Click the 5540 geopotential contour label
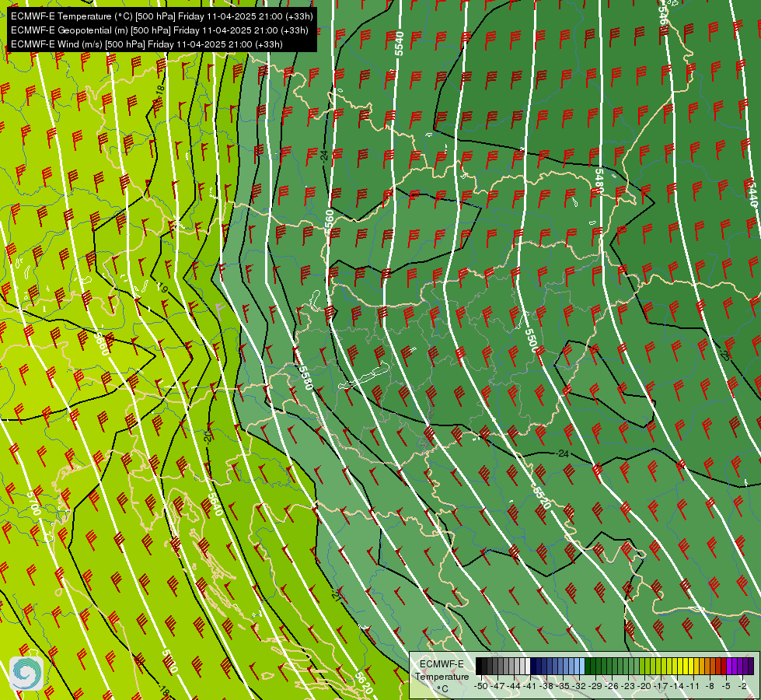761x700 pixels. pos(399,44)
